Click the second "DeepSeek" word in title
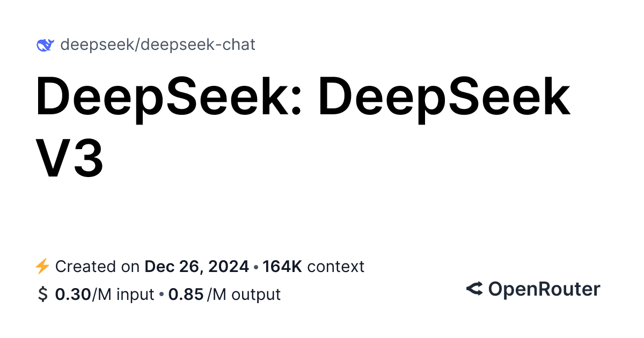Viewport: 644px width, 338px height. coord(443,98)
